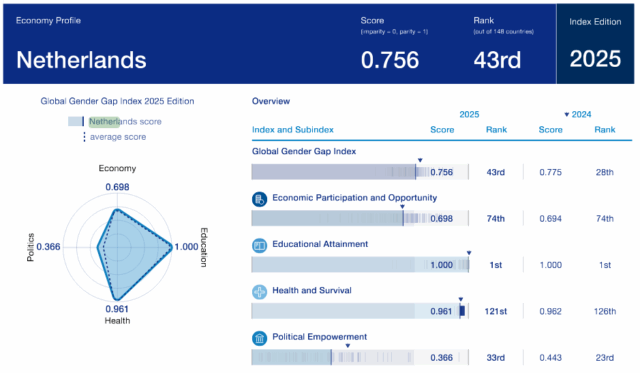Click the Health axis label on the radar chart

[x=117, y=321]
